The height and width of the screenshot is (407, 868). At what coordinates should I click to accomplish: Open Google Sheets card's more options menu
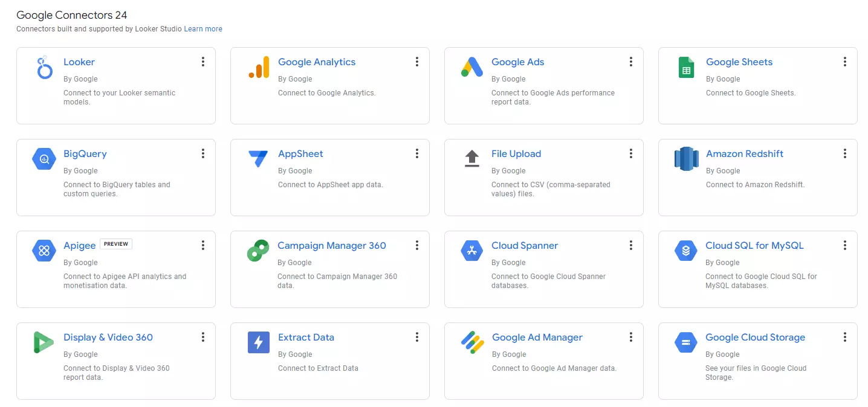click(845, 62)
